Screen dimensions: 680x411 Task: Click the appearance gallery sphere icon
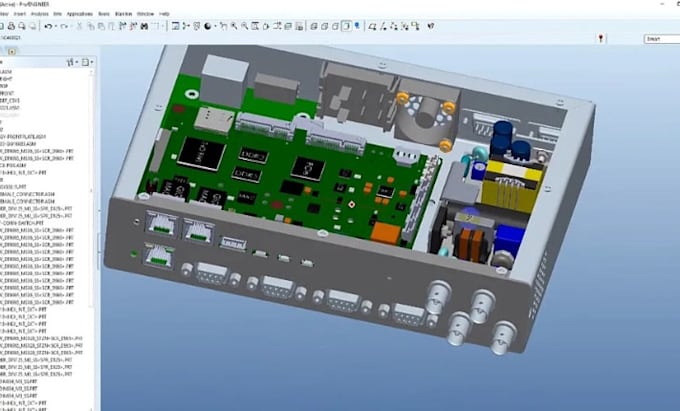207,26
